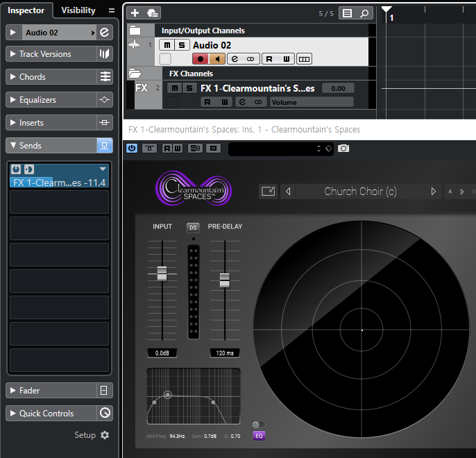Toggle monitor on Audio 02 track
Screen dimensions: 476x458
click(x=217, y=59)
